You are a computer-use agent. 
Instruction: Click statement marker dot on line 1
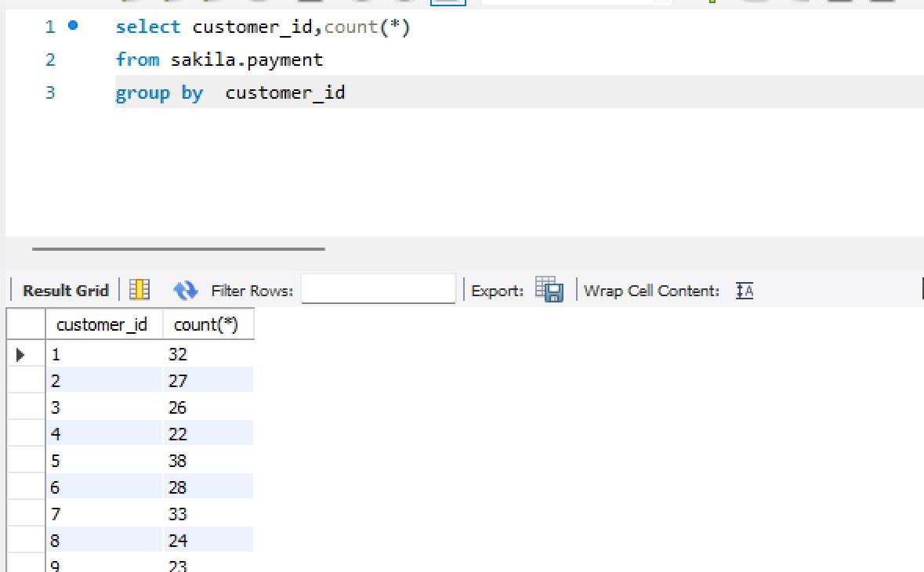point(73,26)
